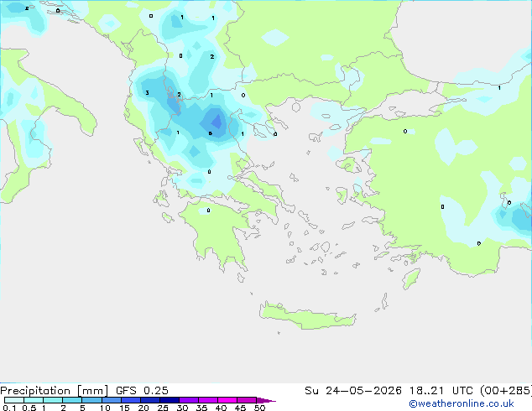
Task: Click the '(00+285)' forecast offset text
Action: point(506,391)
